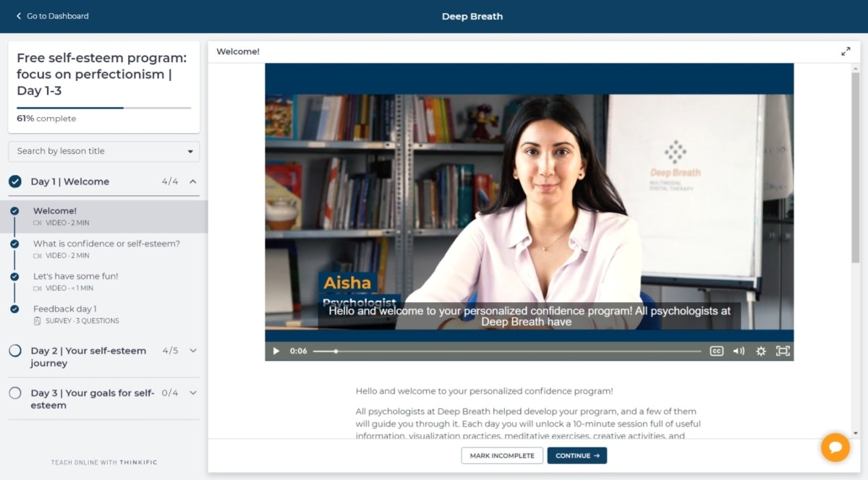Image resolution: width=868 pixels, height=480 pixels.
Task: Click the Teach Online with Thinkific link
Action: [x=104, y=462]
